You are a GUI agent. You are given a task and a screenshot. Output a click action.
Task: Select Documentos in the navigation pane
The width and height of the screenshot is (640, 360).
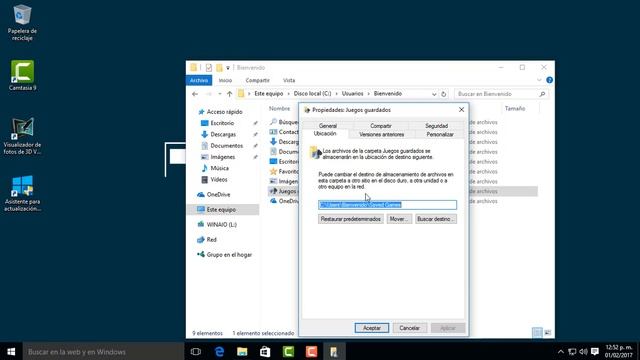(x=227, y=146)
